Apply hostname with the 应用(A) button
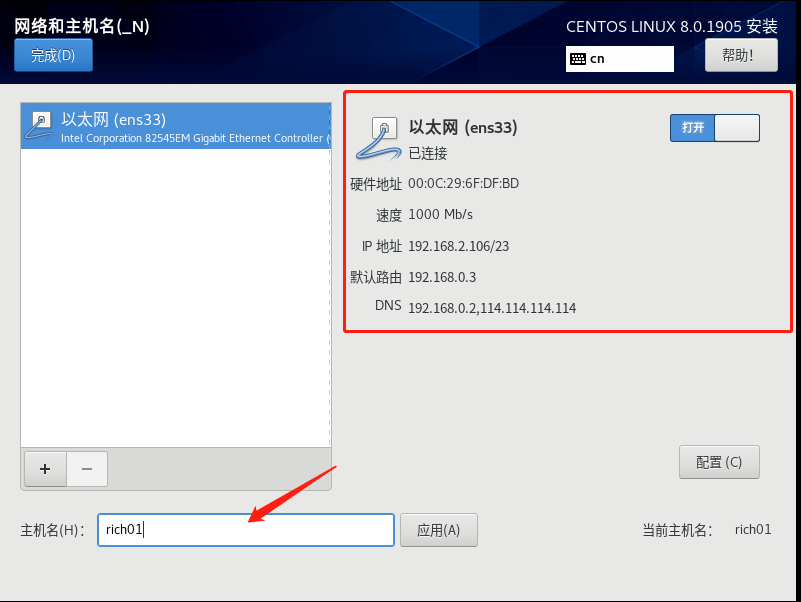Image resolution: width=801 pixels, height=602 pixels. tap(439, 530)
